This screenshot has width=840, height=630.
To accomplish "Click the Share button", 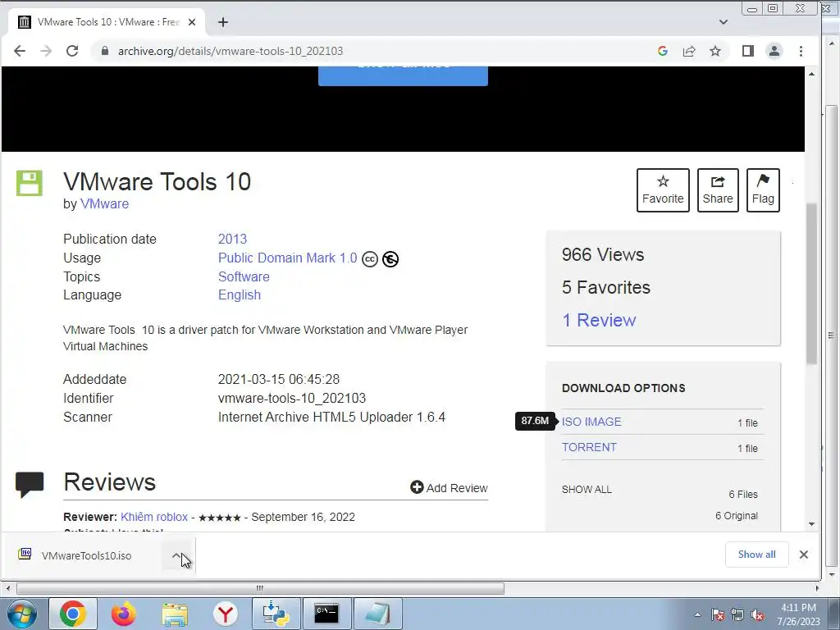I will click(718, 190).
